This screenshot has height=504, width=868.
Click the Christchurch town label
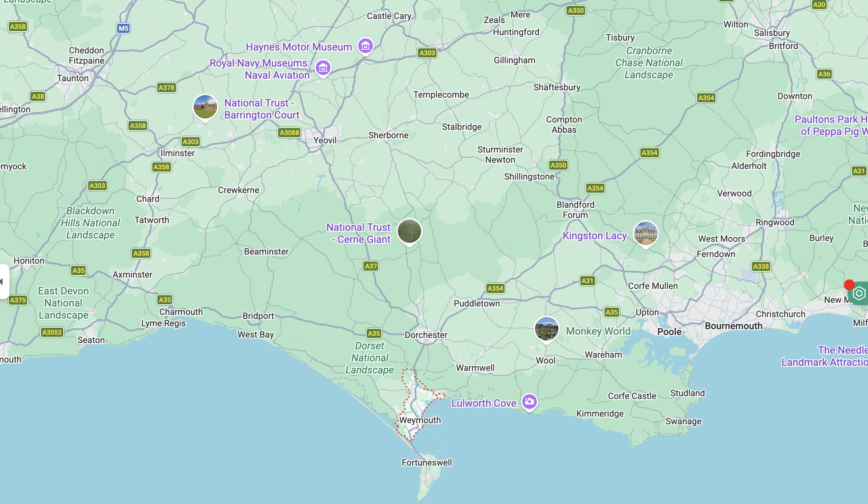(781, 314)
